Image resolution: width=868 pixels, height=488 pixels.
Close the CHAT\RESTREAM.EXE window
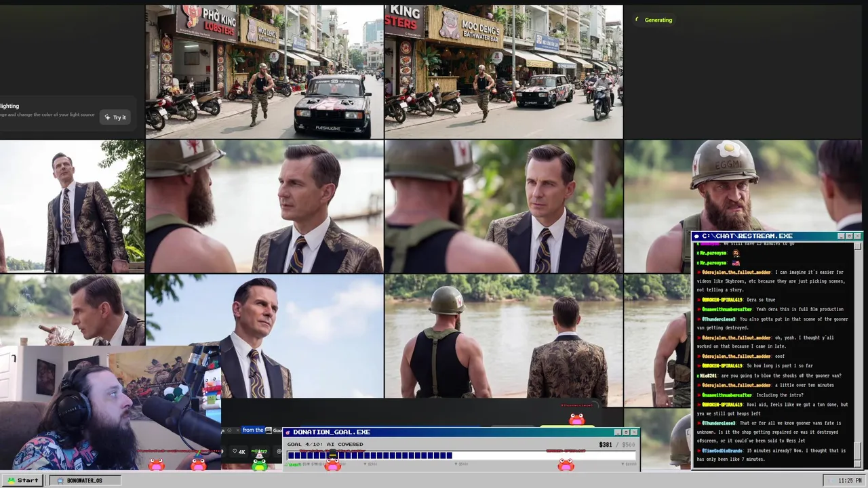coord(857,236)
